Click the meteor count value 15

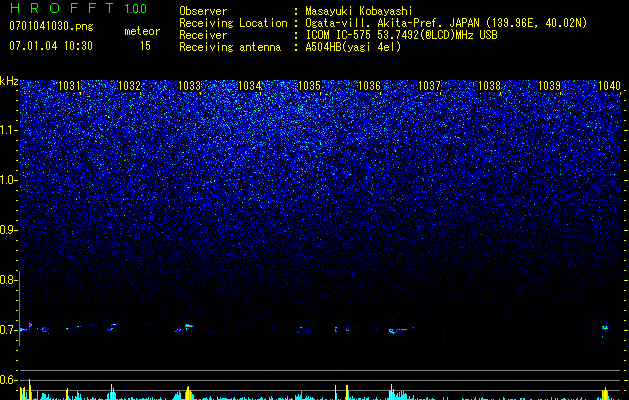pyautogui.click(x=145, y=46)
